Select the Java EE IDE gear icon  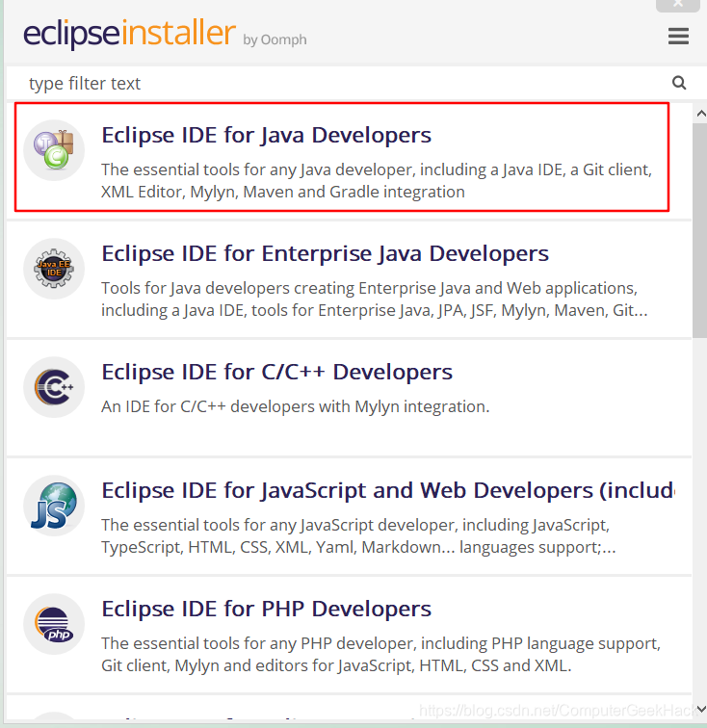coord(54,269)
